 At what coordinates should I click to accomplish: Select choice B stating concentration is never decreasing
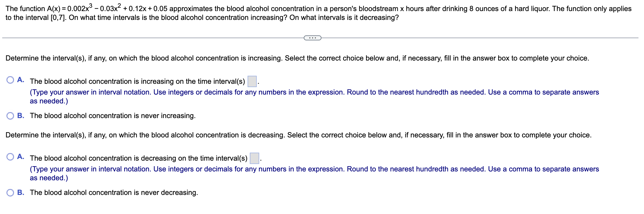pyautogui.click(x=10, y=192)
